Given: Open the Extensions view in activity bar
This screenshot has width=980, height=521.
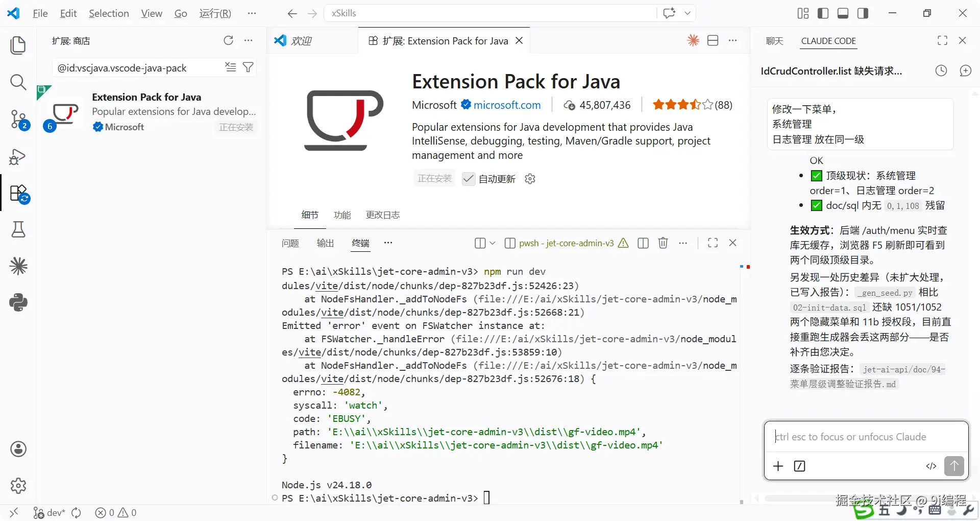Looking at the screenshot, I should click(19, 194).
